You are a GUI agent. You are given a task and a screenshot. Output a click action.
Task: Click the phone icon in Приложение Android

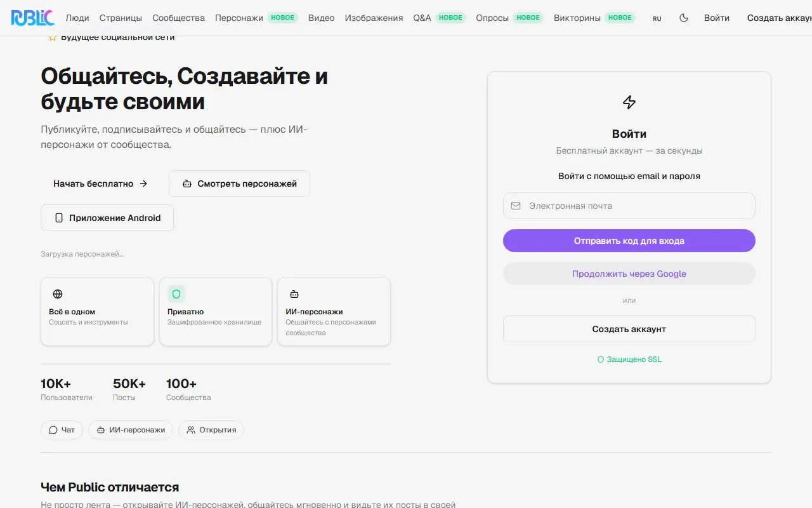tap(59, 218)
